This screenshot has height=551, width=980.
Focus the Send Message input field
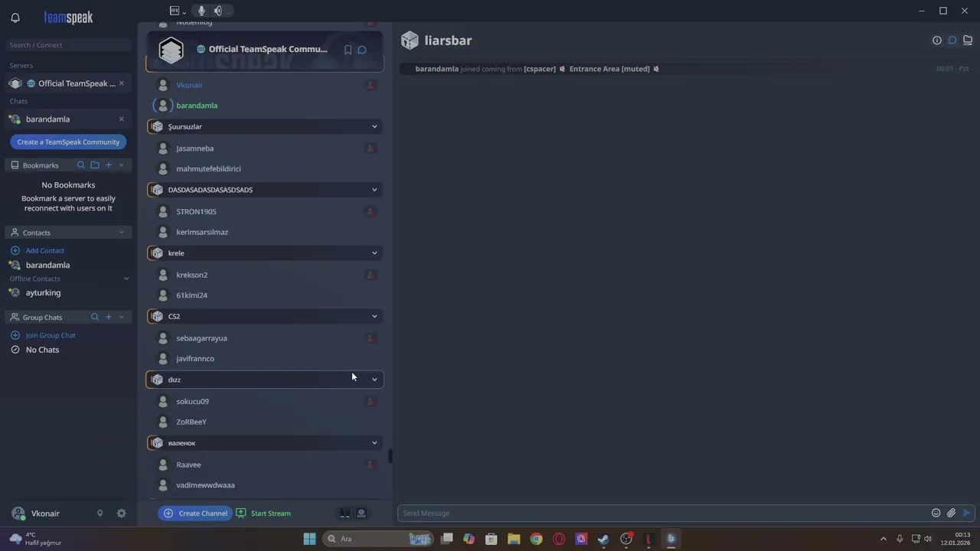tap(663, 514)
